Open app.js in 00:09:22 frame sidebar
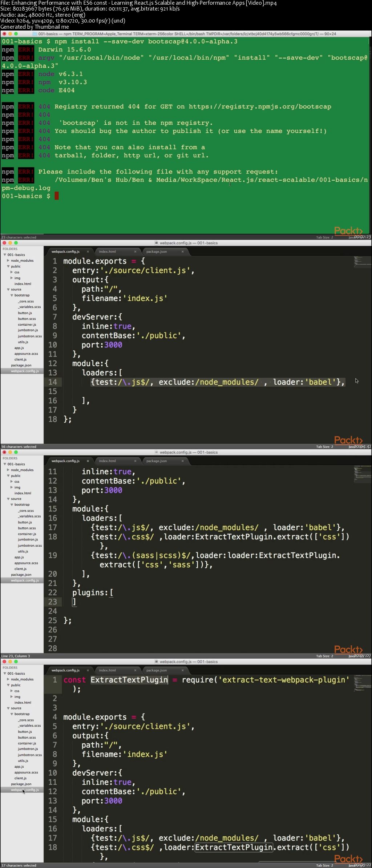 click(19, 767)
